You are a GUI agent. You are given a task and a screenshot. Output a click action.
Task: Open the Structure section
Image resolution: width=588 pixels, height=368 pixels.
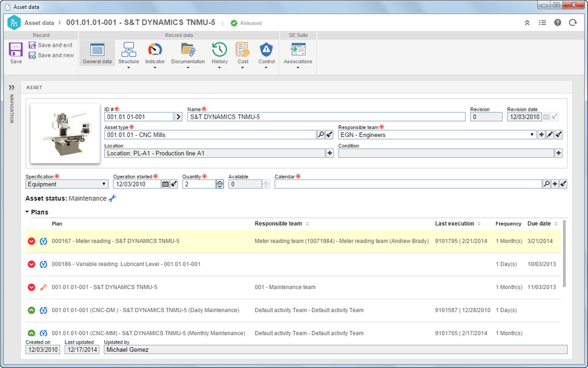129,53
